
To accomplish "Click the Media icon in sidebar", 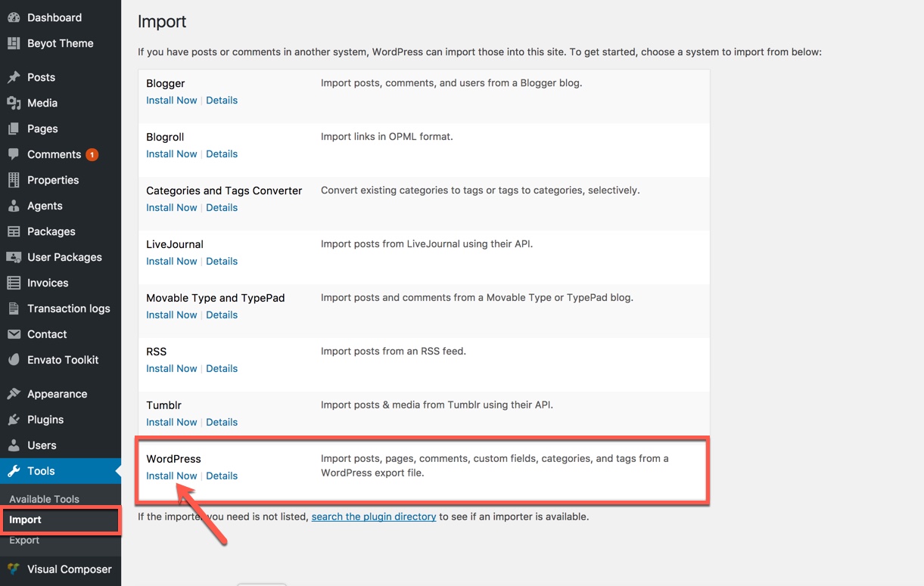I will click(14, 103).
